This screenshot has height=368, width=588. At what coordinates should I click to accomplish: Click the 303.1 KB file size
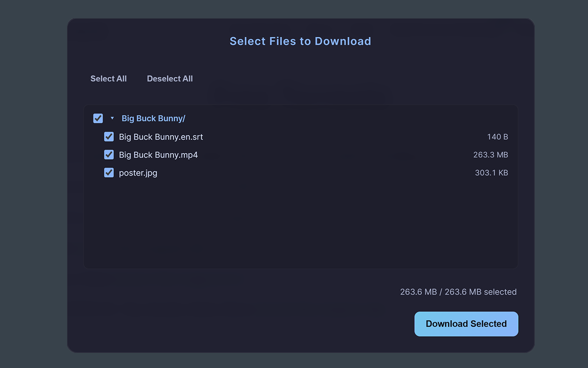pyautogui.click(x=492, y=172)
